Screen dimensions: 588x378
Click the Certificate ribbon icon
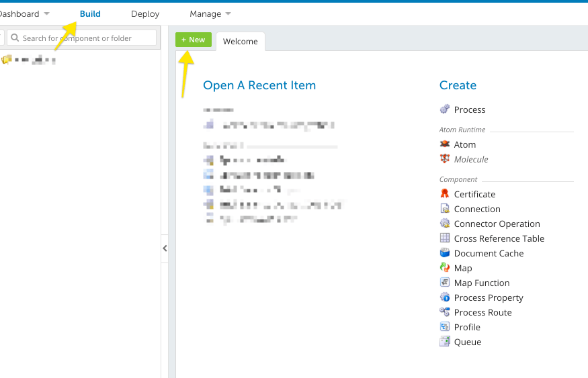coord(444,194)
